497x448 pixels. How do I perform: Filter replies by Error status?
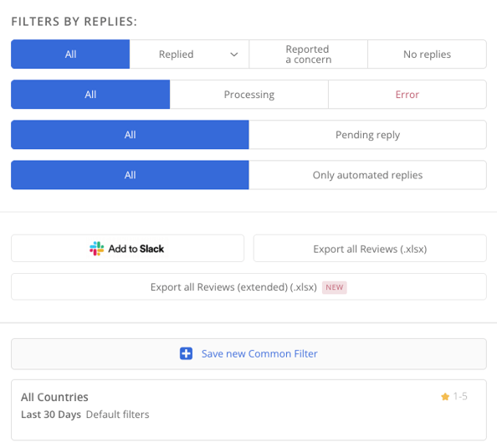click(407, 95)
